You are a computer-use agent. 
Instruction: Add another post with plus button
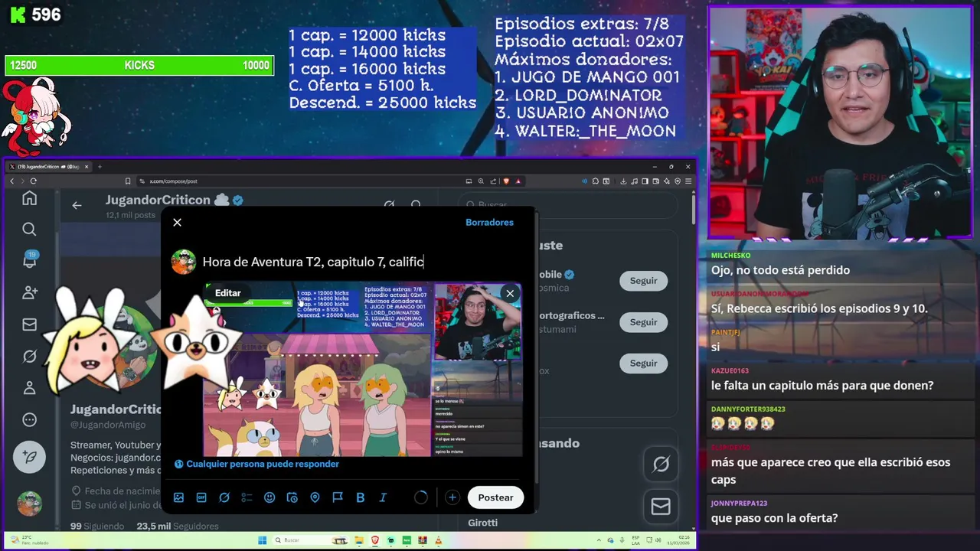(x=452, y=497)
